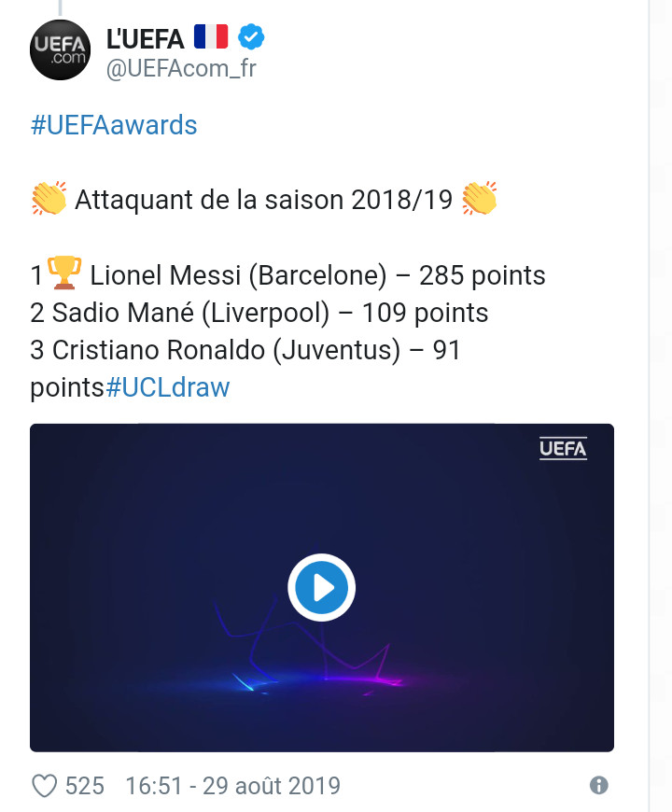
Task: Open the @UEFAcom_fr handle
Action: pyautogui.click(x=181, y=69)
